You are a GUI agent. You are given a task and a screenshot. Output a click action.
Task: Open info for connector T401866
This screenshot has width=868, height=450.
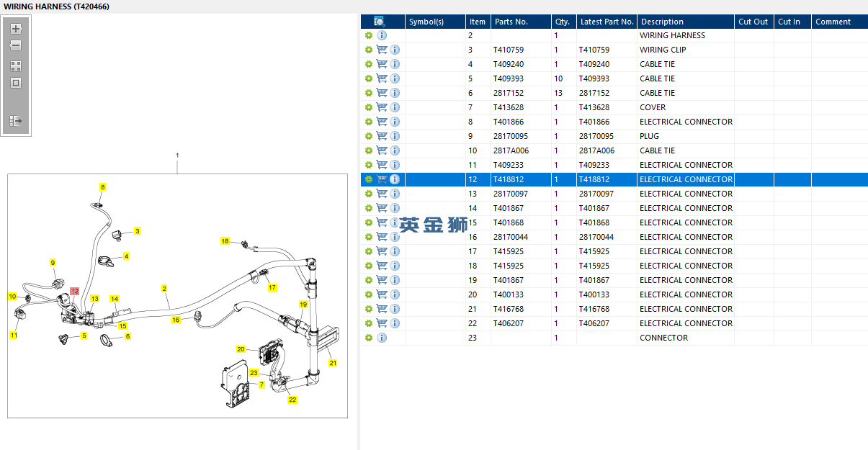pyautogui.click(x=395, y=122)
